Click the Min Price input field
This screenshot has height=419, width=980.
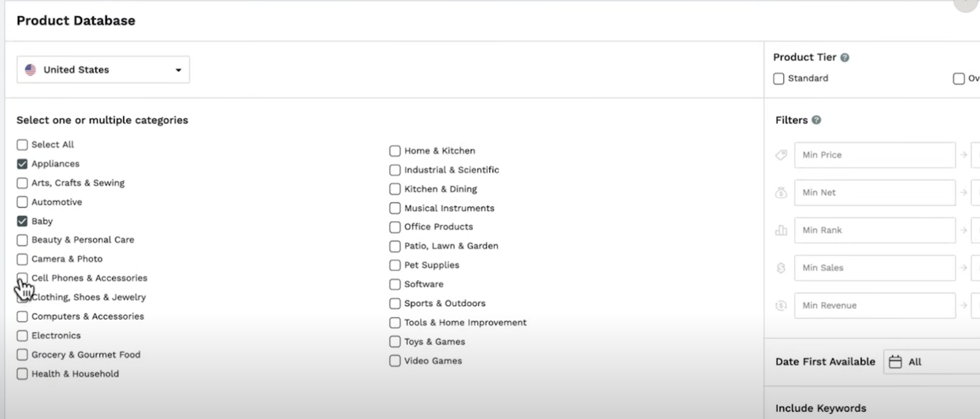875,155
